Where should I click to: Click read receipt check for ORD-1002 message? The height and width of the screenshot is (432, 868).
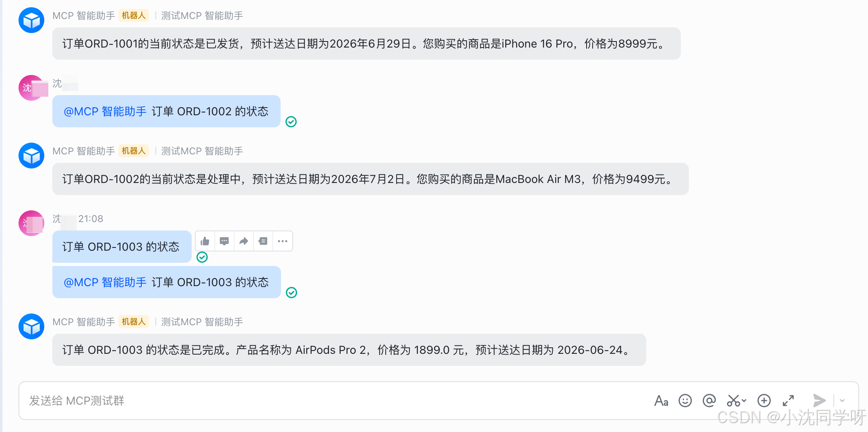click(291, 122)
